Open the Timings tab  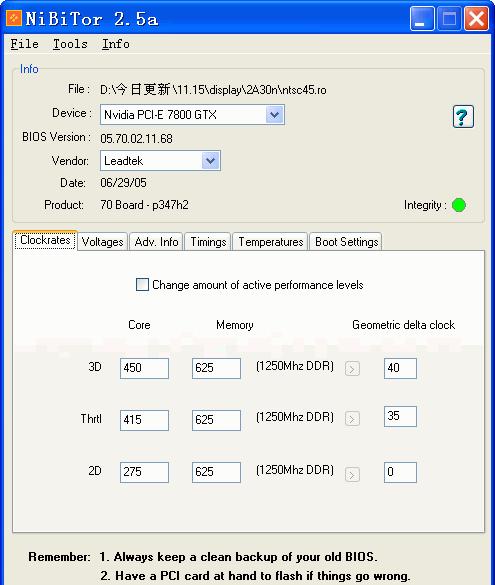pos(208,242)
